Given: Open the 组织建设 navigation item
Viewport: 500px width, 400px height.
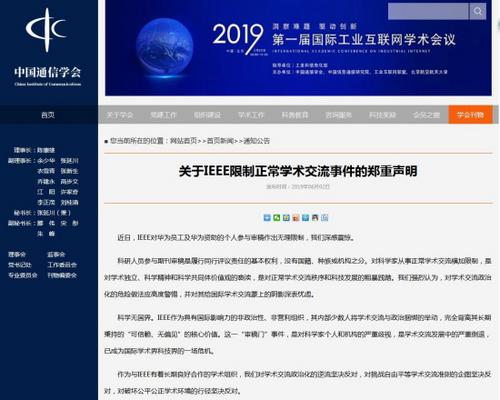Looking at the screenshot, I should click(207, 115).
